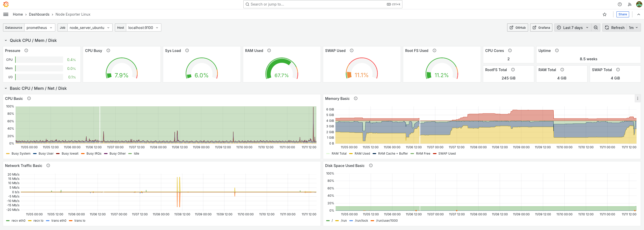The image size is (644, 230).
Task: Click the SWAP Used 11.1% gauge
Action: pyautogui.click(x=362, y=68)
